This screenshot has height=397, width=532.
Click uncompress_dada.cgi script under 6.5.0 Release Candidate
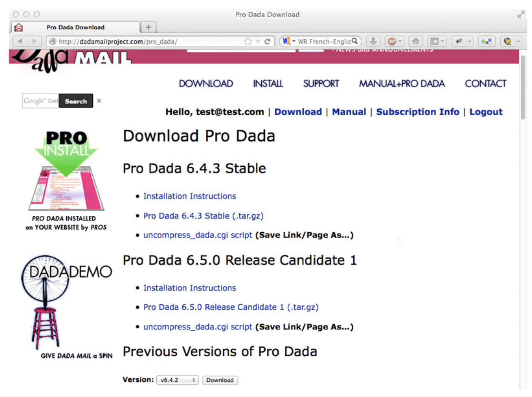(x=198, y=327)
